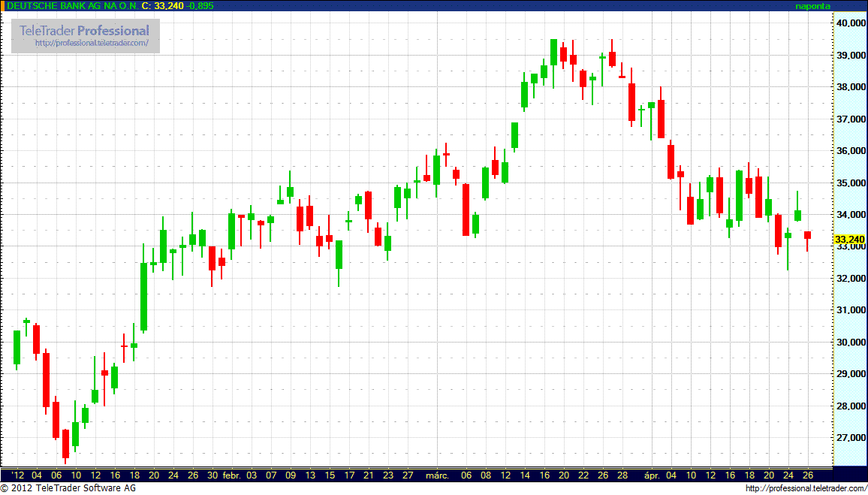Viewport: 868px width, 495px height.
Task: Click the 30,000 price axis label
Action: [850, 343]
